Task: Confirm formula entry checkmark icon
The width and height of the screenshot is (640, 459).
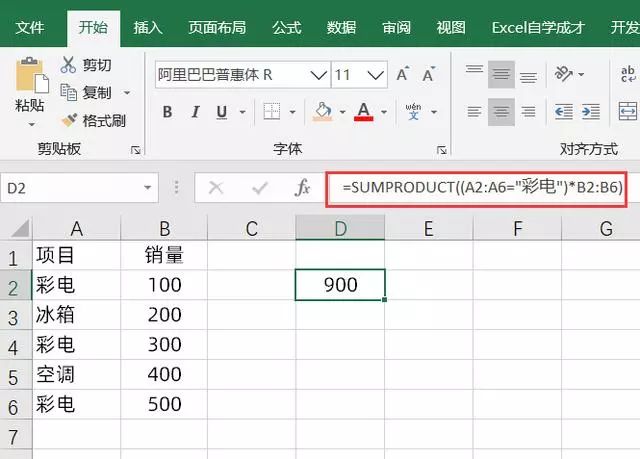Action: [260, 188]
